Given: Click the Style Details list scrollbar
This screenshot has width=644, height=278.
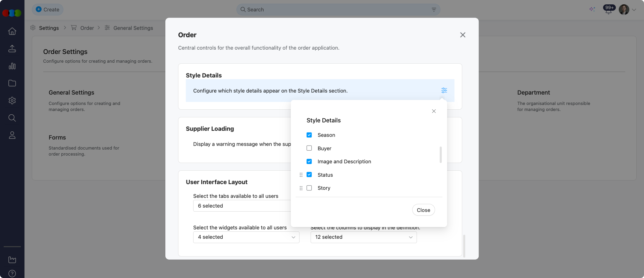Looking at the screenshot, I should 440,155.
